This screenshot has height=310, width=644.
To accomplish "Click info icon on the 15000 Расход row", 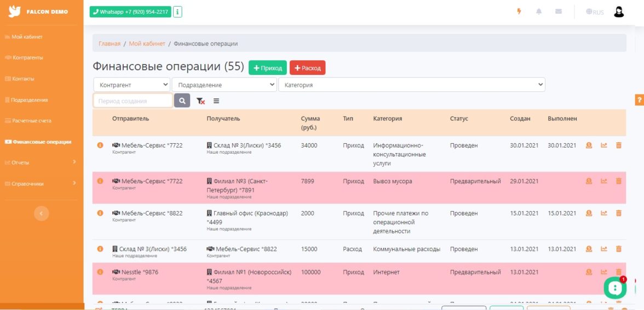I will tap(100, 249).
